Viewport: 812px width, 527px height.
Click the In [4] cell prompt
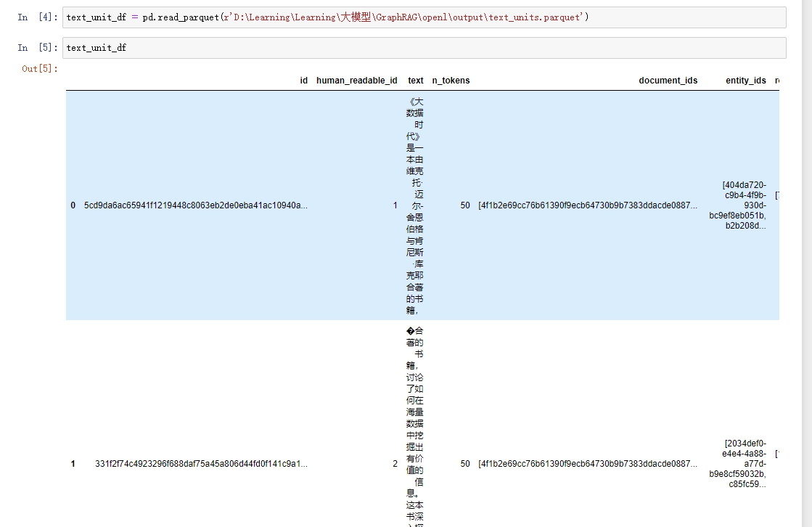click(x=37, y=17)
